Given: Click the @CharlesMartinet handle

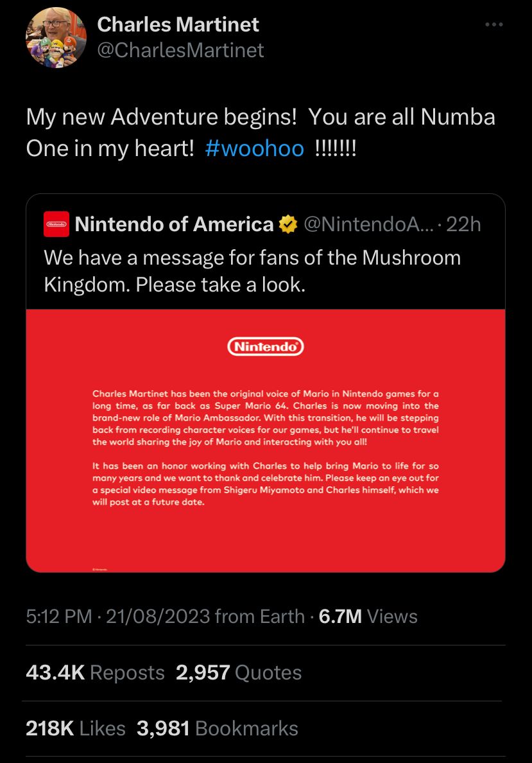Looking at the screenshot, I should (x=180, y=50).
